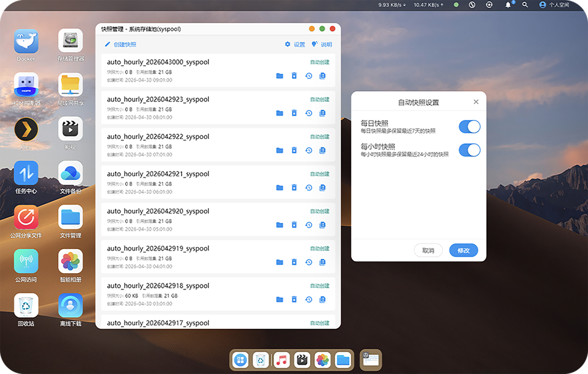Click 取消 in the auto snapshot dialog
The image size is (588, 374).
click(428, 250)
